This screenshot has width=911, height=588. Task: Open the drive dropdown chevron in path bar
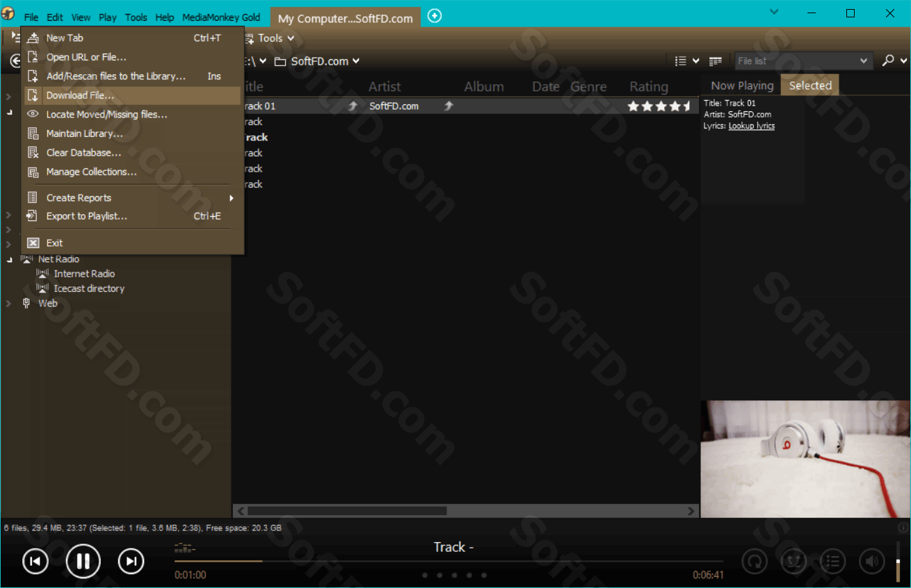[263, 61]
